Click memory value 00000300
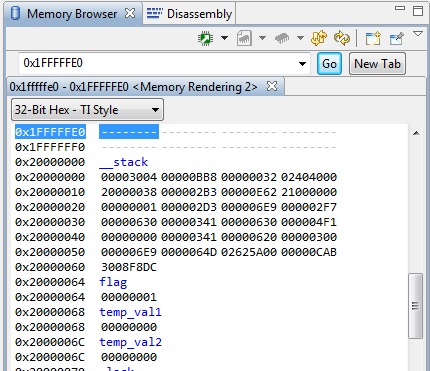This screenshot has height=371, width=430. pyautogui.click(x=309, y=237)
